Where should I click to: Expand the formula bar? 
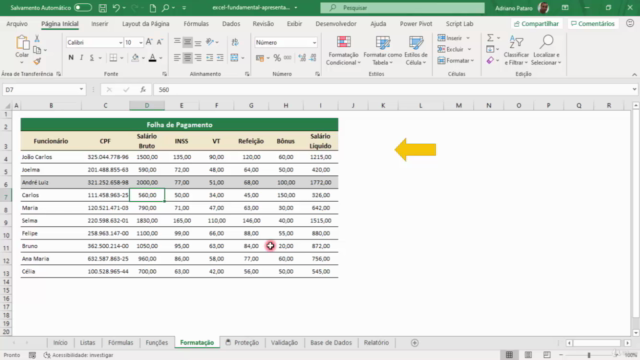pyautogui.click(x=634, y=89)
